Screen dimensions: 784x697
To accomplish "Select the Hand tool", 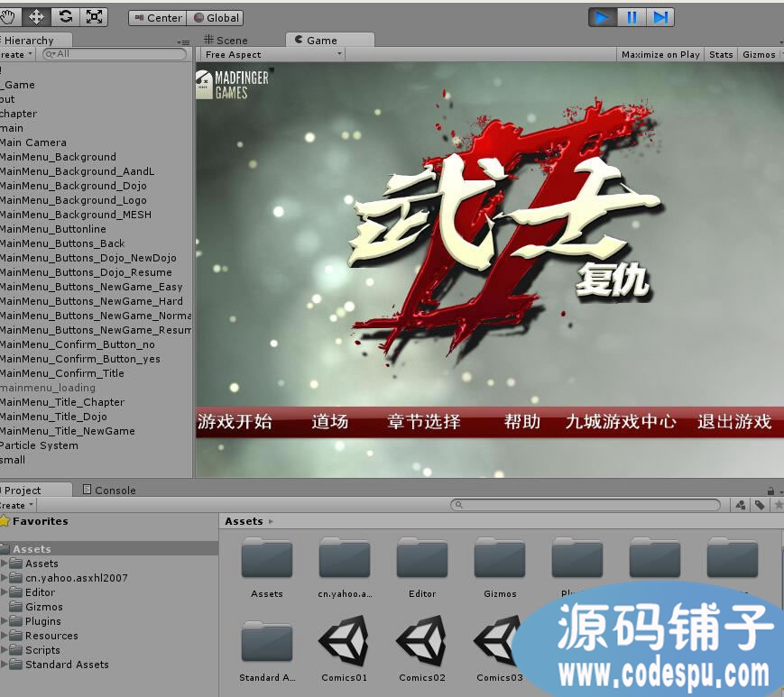I will [8, 17].
